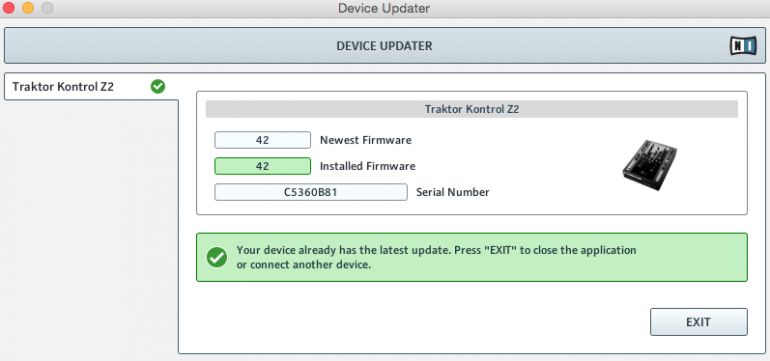
Task: Click the Traktor Kontrol Z2 panel title bar
Action: click(x=471, y=109)
